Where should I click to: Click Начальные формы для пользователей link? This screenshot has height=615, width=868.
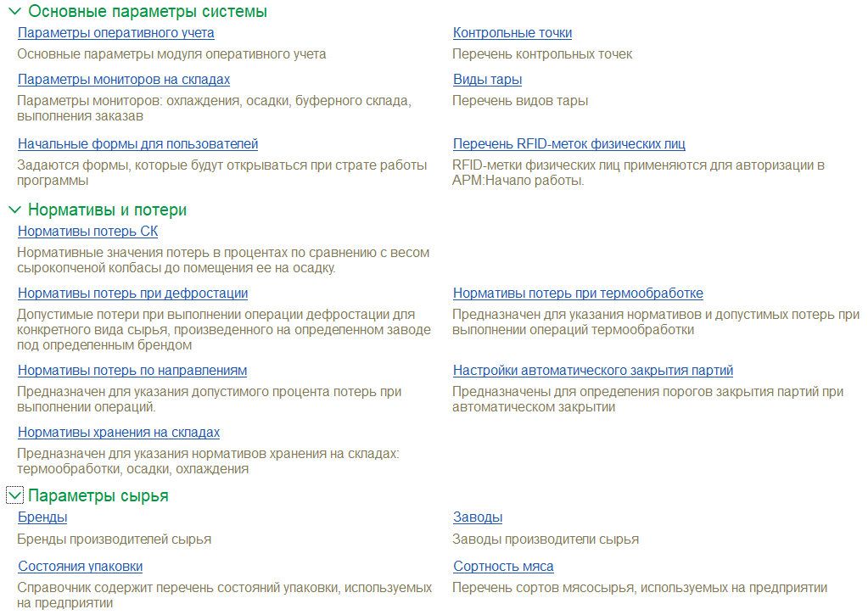click(137, 144)
